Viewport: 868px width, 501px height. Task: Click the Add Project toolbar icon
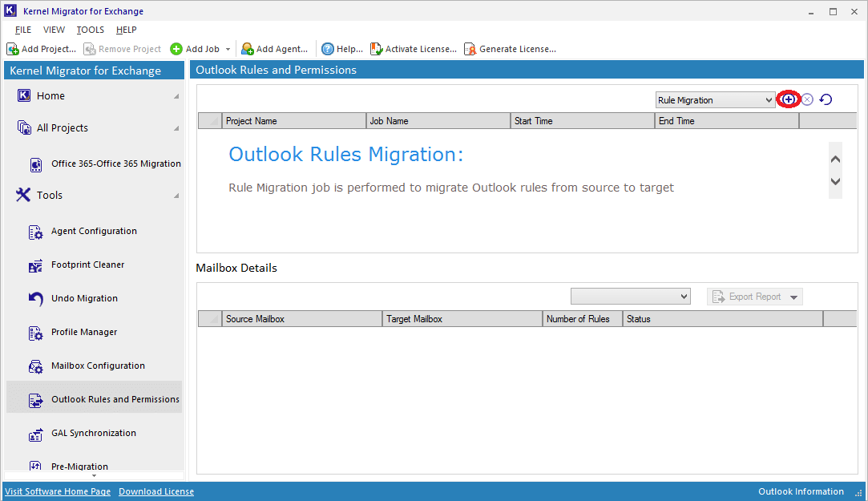pyautogui.click(x=13, y=49)
